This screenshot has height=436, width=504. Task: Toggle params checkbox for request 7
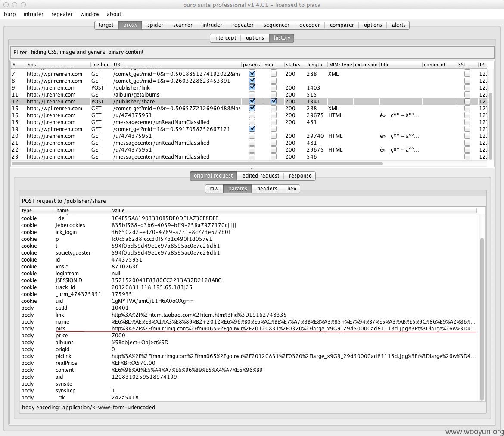(252, 74)
